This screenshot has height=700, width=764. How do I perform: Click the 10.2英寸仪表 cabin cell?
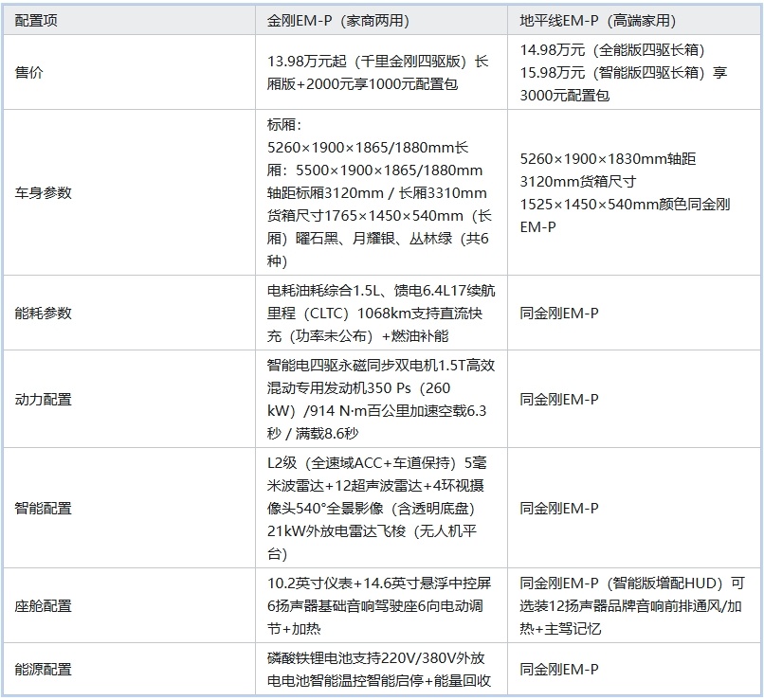click(379, 606)
